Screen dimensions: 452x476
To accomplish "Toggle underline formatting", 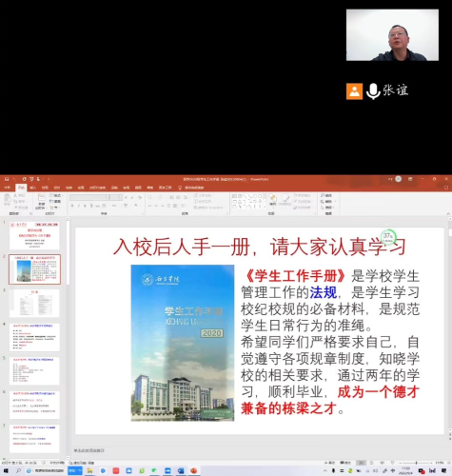I will (85, 206).
